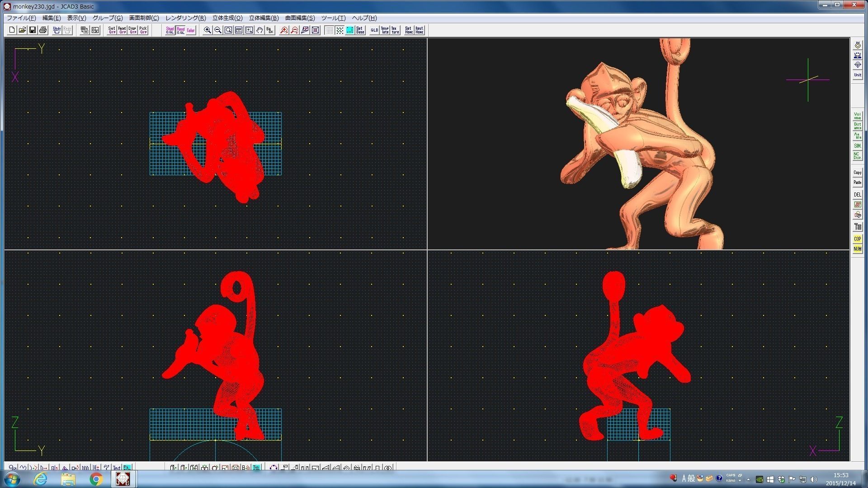Toggle Rend O.GL render mode
The image size is (868, 488).
coord(180,30)
